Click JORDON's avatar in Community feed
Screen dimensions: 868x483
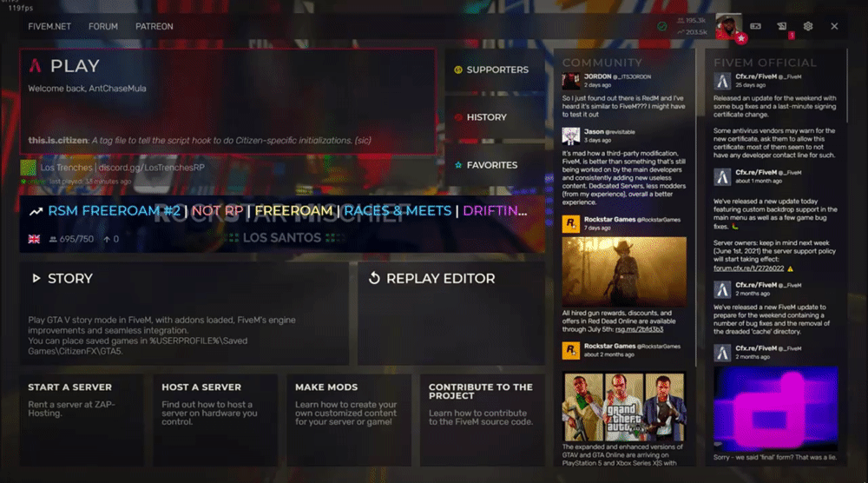point(571,81)
